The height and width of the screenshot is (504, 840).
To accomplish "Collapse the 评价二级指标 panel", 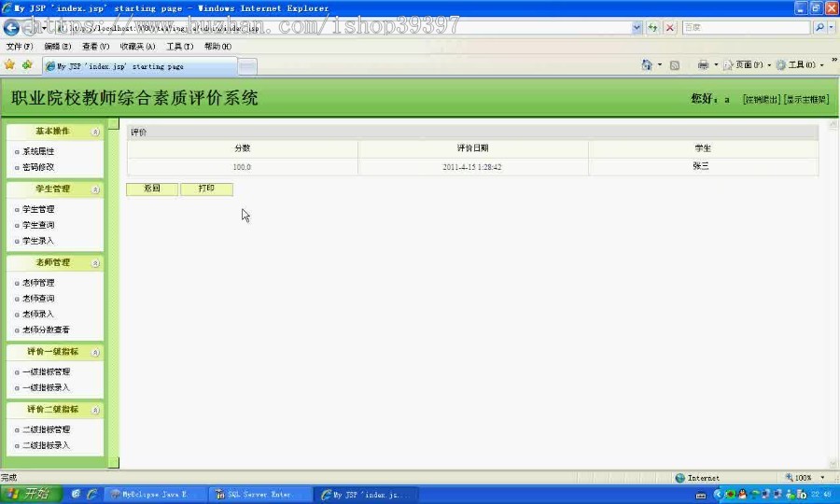I will 95,411.
